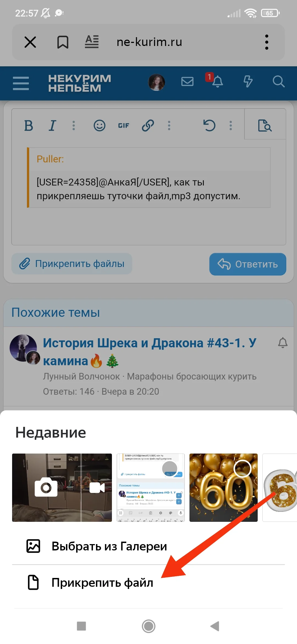Image resolution: width=297 pixels, height=644 pixels.
Task: Toggle italic text formatting
Action: point(52,126)
